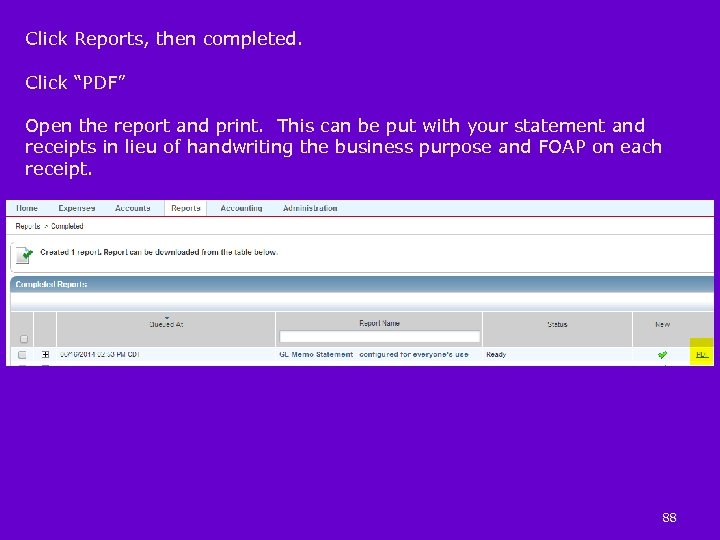Viewport: 720px width, 540px height.
Task: Open the highlighted PDF link
Action: coord(702,354)
